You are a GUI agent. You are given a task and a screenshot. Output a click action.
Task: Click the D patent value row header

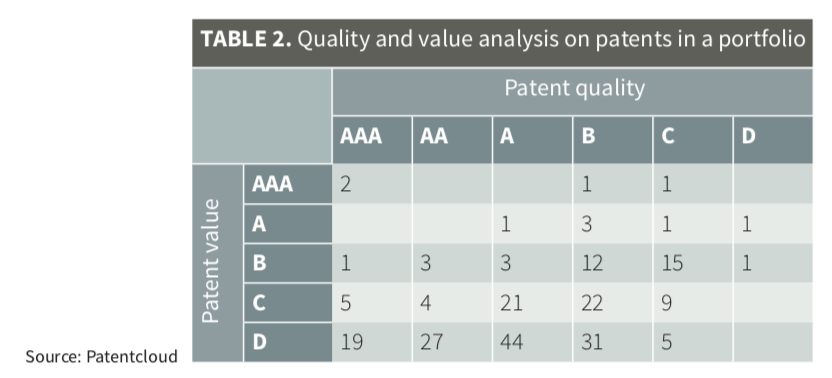click(288, 342)
